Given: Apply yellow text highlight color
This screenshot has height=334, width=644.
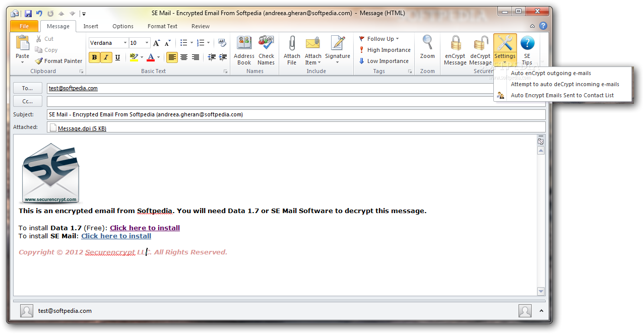Looking at the screenshot, I should (x=134, y=57).
